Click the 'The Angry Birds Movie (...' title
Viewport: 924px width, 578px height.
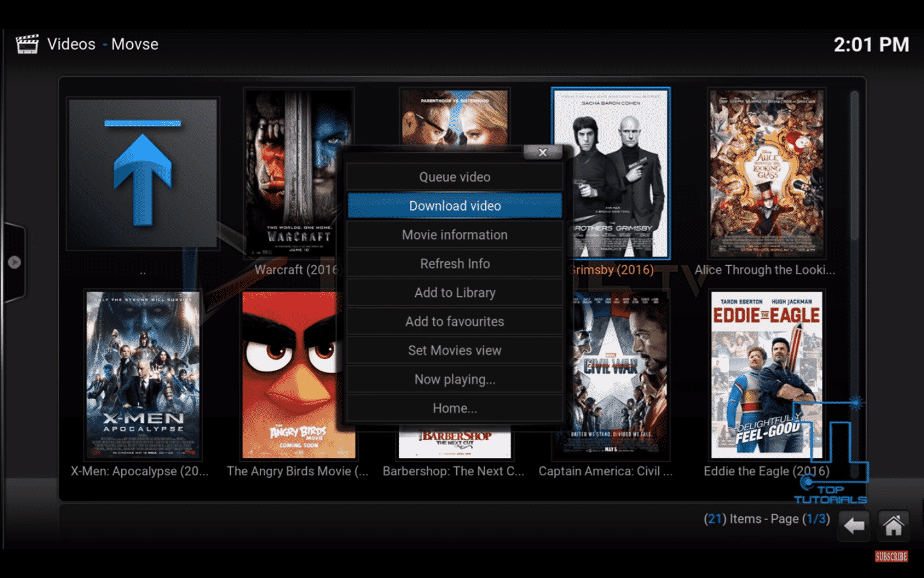(x=298, y=471)
